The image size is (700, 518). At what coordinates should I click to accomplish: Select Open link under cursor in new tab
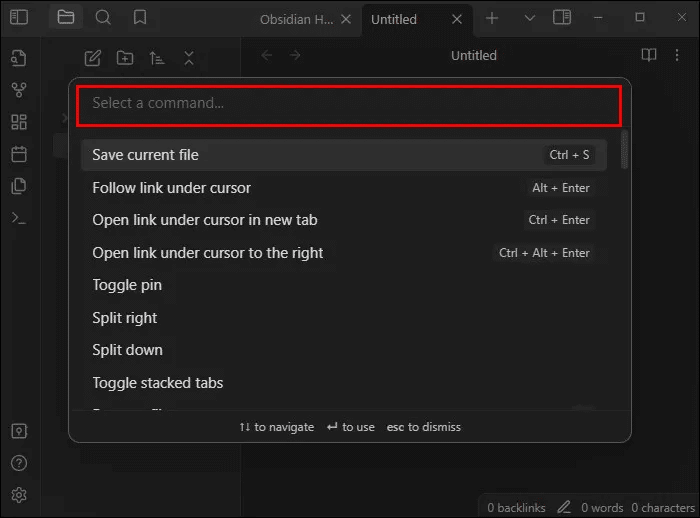coord(204,220)
